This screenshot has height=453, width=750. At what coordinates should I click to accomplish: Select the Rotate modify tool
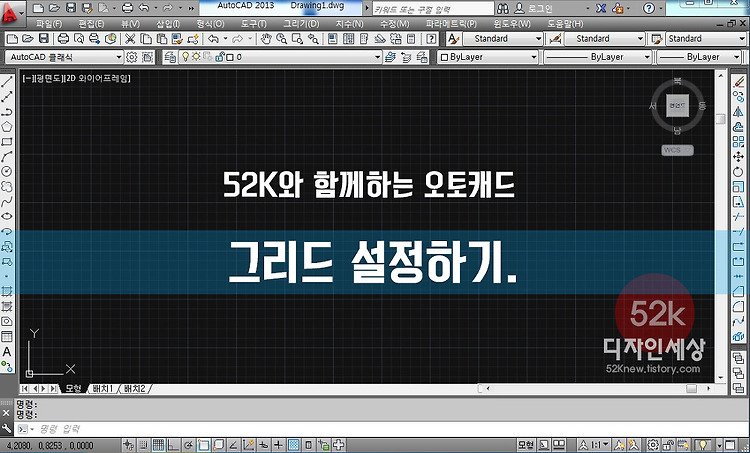point(738,172)
